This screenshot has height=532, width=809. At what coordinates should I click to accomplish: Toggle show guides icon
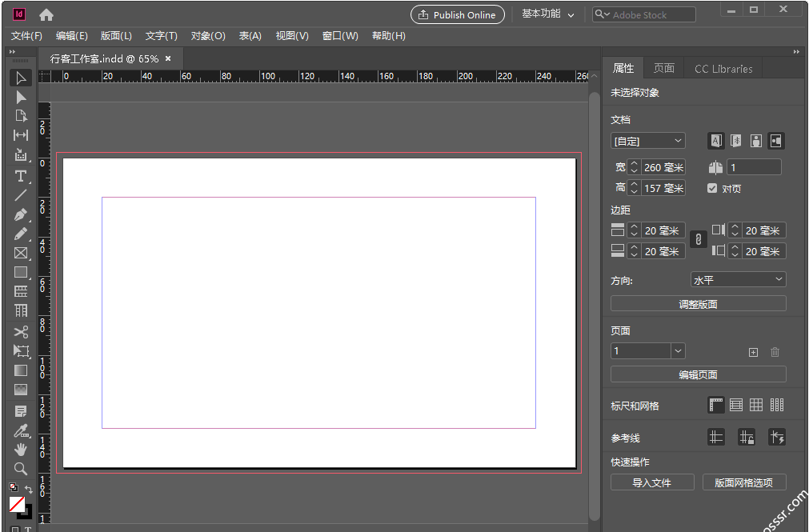click(716, 438)
